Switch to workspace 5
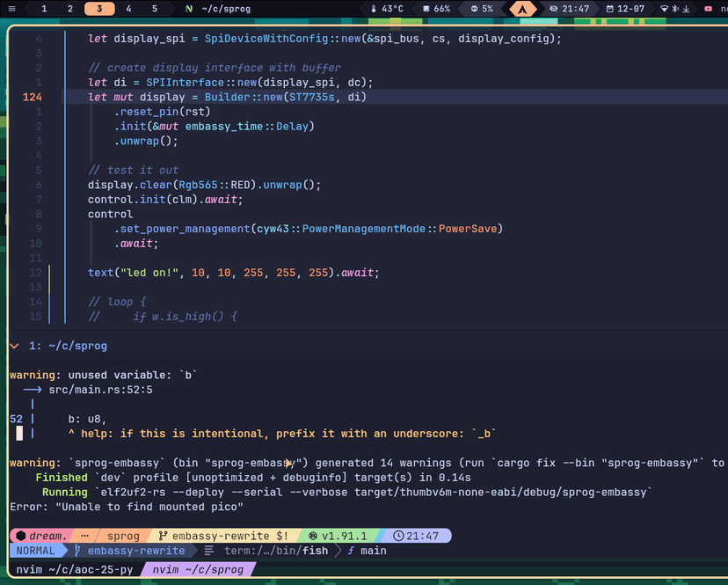The image size is (728, 585). pyautogui.click(x=155, y=9)
